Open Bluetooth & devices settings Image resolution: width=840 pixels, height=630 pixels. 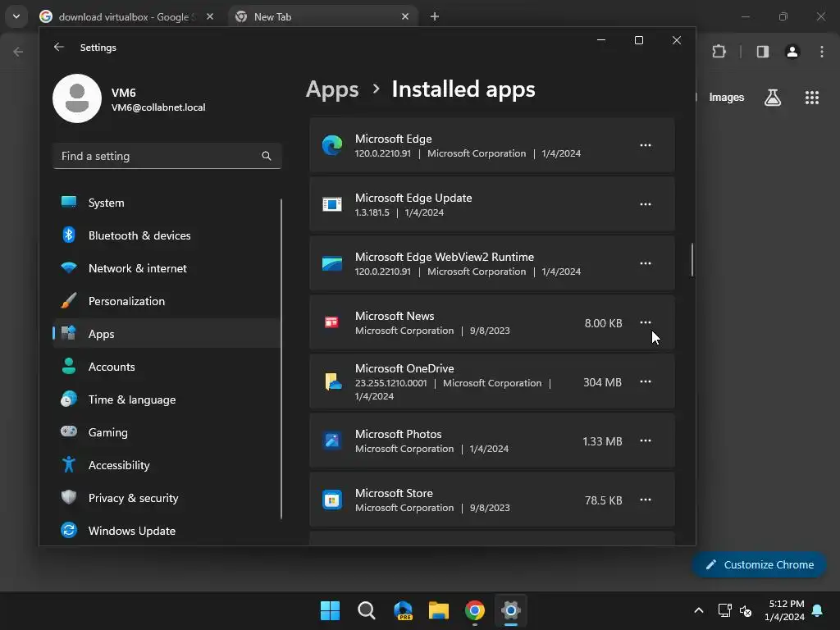pyautogui.click(x=167, y=235)
